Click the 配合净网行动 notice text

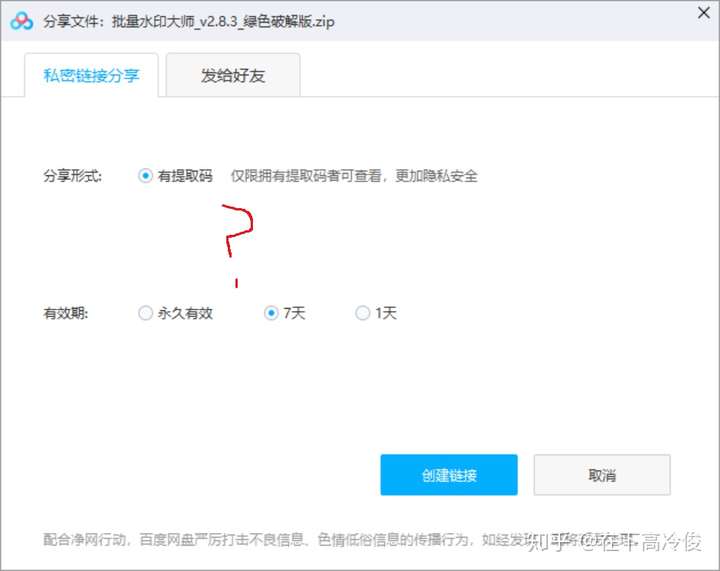(341, 539)
